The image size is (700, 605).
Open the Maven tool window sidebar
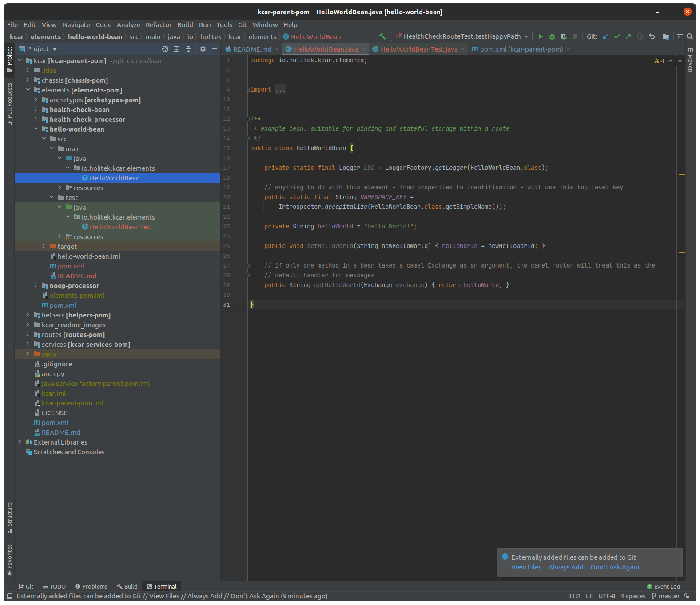(x=690, y=60)
